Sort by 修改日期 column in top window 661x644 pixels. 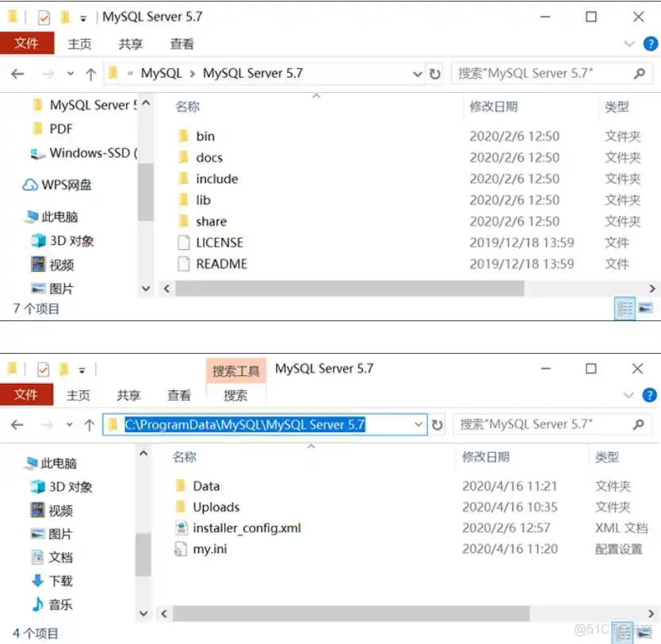[493, 107]
